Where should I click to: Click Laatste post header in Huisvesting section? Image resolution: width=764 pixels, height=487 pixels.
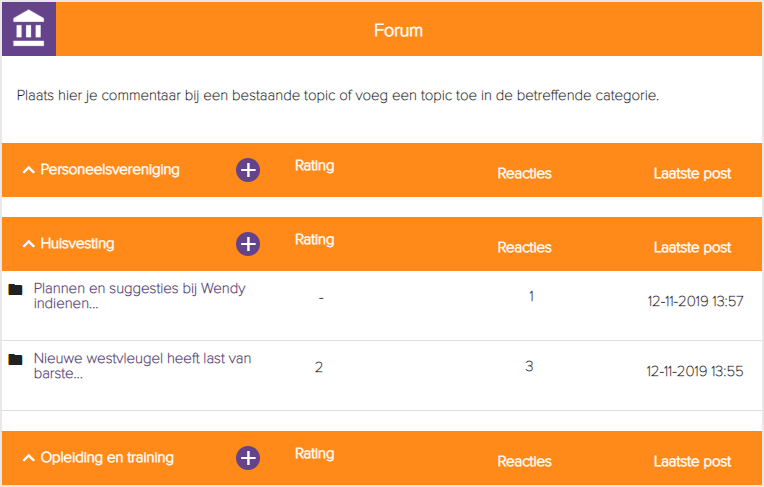[x=692, y=248]
